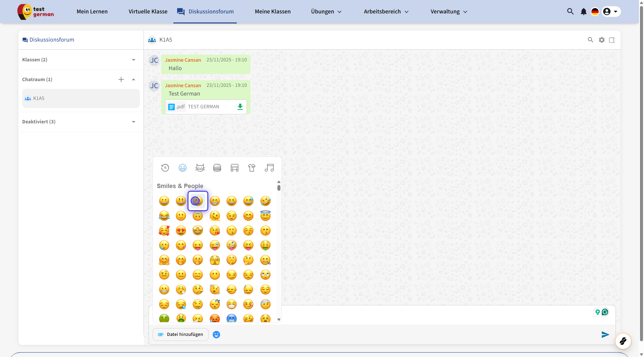This screenshot has width=644, height=357.
Task: Open the notifications bell
Action: click(584, 12)
